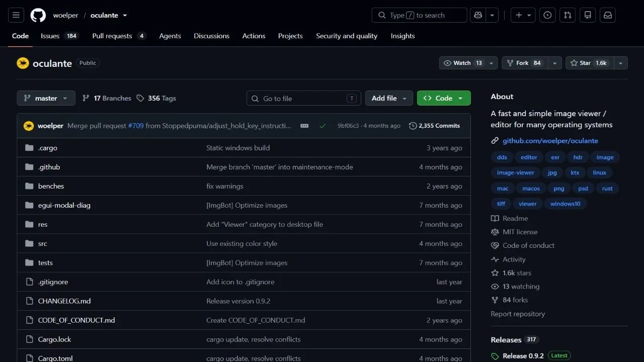Go to GitHub homepage via Octocat logo

coord(38,15)
